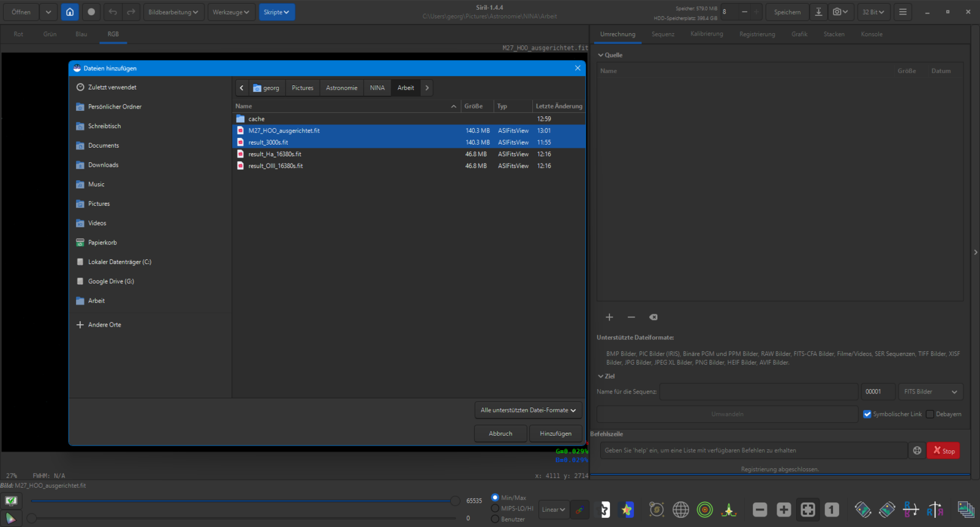Screen dimensions: 980x527
Task: Open the hamburger main menu
Action: coord(903,12)
